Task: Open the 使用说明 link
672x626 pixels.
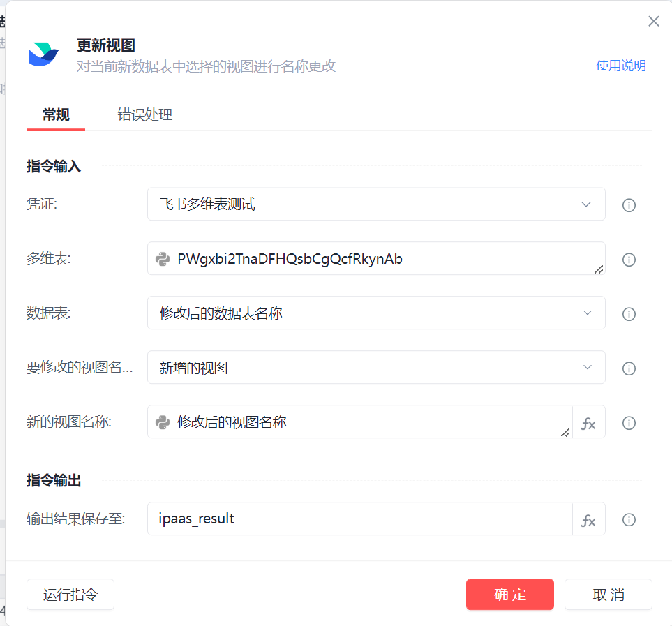Action: point(620,66)
